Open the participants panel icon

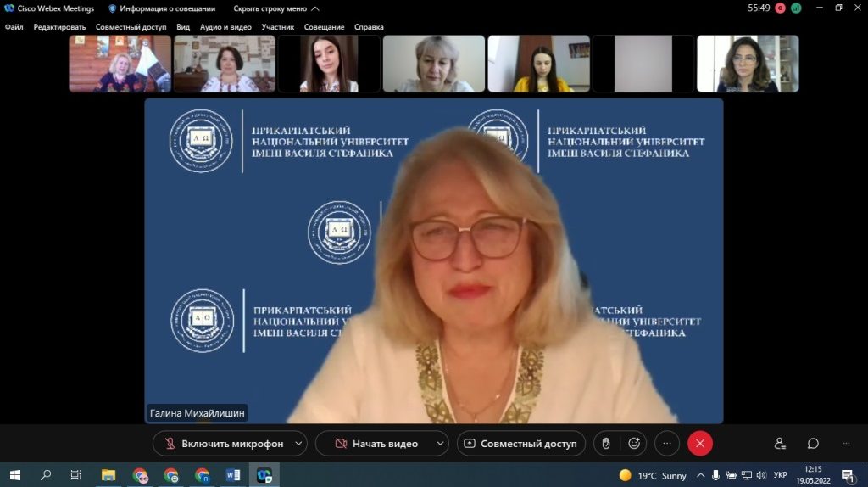click(x=780, y=443)
